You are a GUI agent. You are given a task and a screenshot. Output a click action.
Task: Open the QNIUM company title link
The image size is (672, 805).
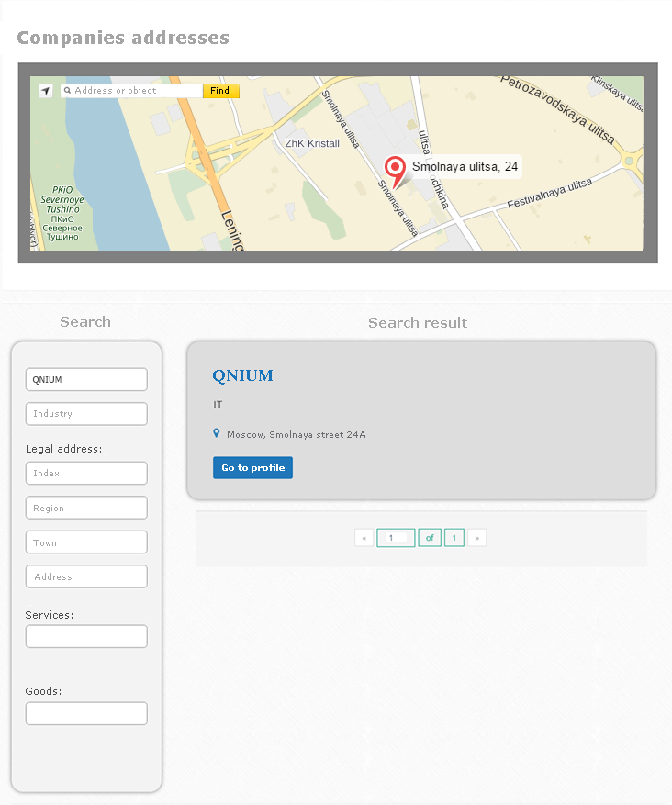[x=243, y=375]
